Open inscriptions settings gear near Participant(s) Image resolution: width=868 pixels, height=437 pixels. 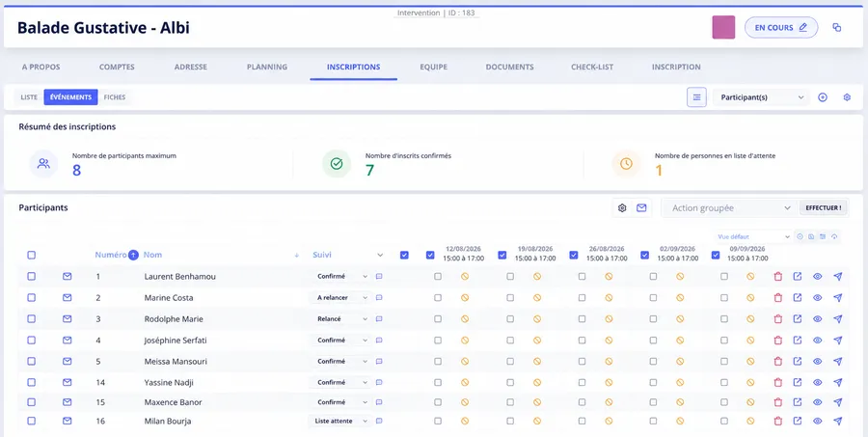click(x=847, y=97)
